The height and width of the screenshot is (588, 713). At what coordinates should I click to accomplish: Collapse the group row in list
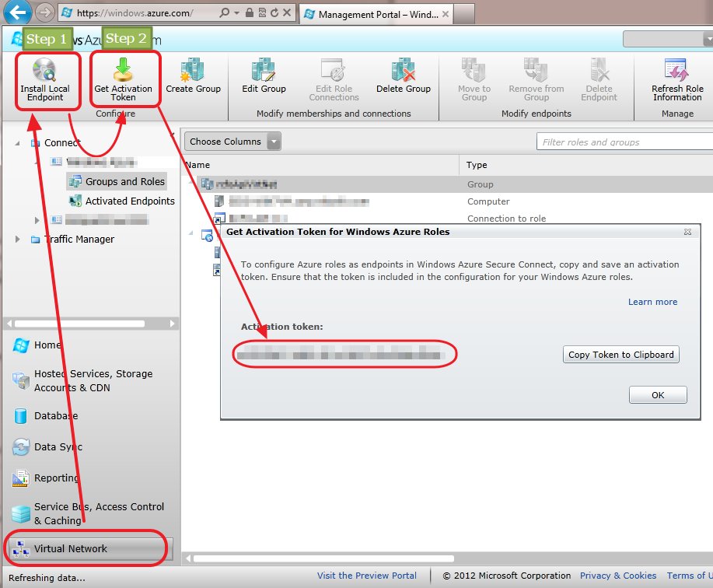191,182
